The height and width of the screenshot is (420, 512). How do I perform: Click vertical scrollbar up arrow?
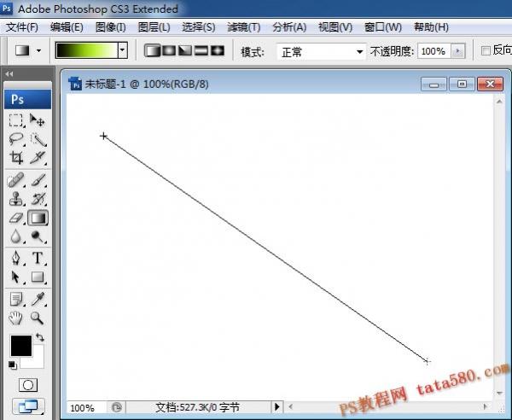tap(499, 102)
